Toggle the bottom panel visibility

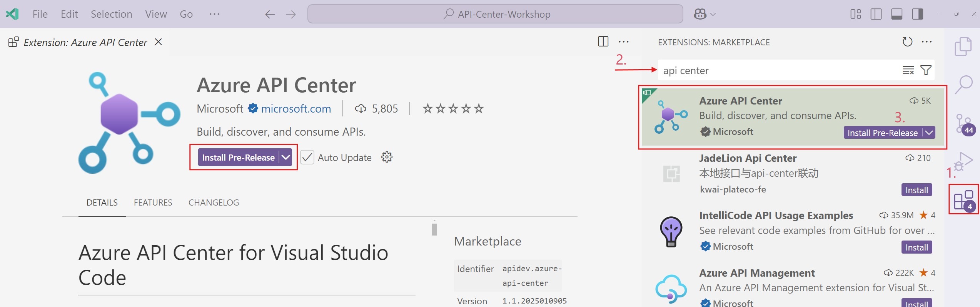tap(897, 14)
